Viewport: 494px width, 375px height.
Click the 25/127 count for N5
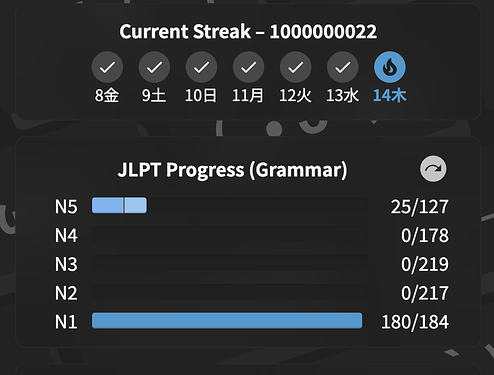tap(420, 207)
